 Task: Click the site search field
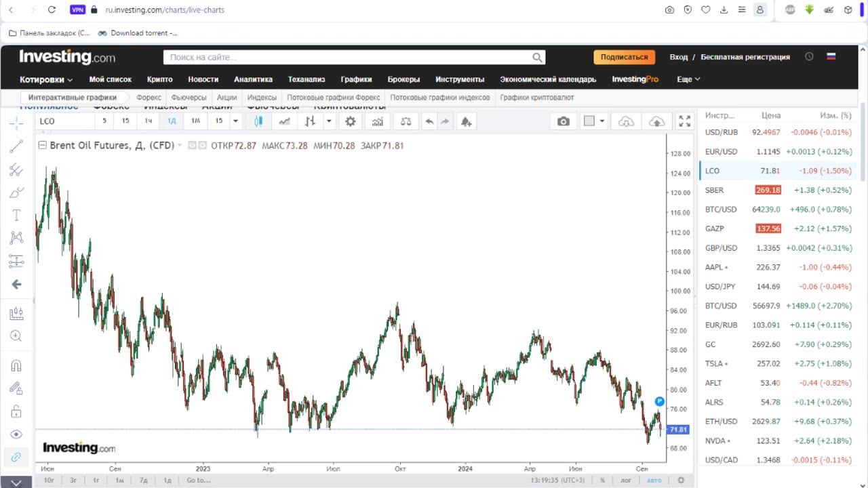(354, 58)
